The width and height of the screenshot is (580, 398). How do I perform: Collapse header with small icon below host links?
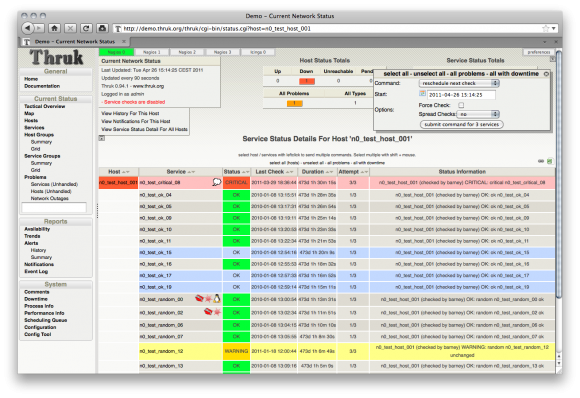(x=102, y=138)
